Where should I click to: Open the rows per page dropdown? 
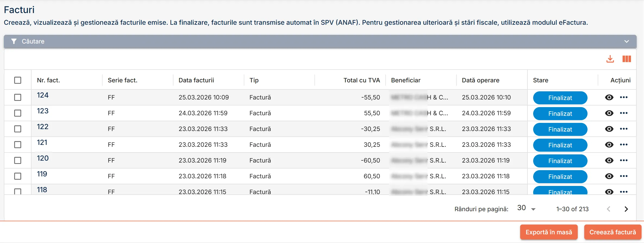tap(526, 208)
